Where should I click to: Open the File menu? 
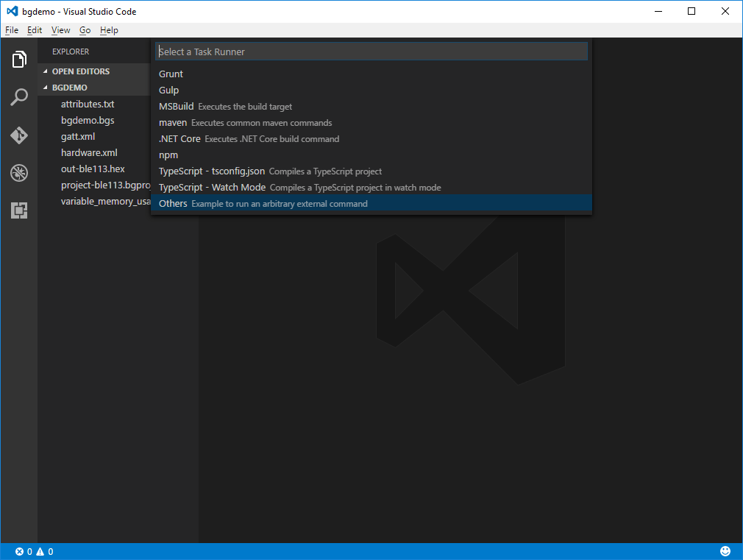coord(12,30)
